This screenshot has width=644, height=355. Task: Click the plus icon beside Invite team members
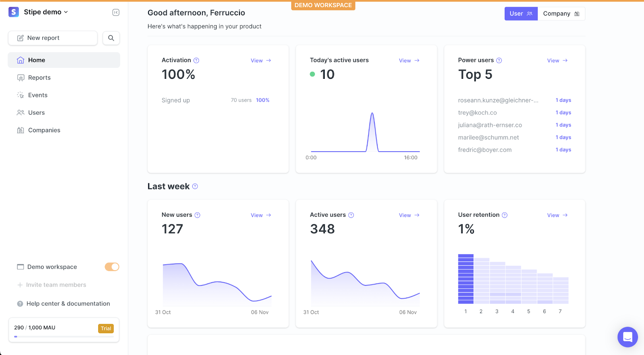coord(20,285)
